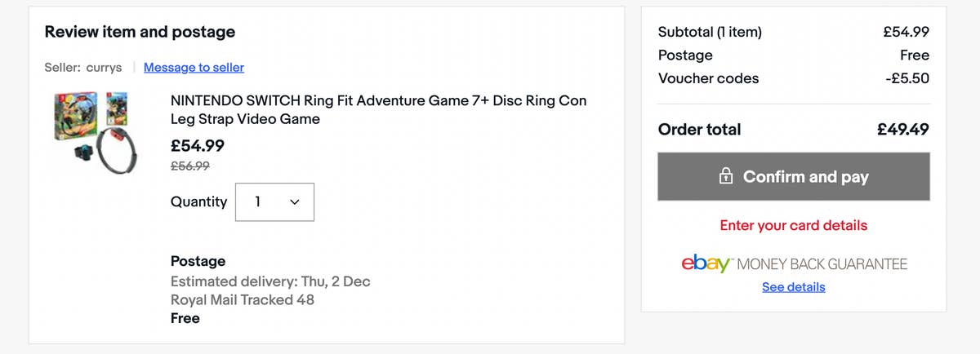Image resolution: width=980 pixels, height=354 pixels.
Task: Open the Quantity selector showing 1
Action: [274, 201]
